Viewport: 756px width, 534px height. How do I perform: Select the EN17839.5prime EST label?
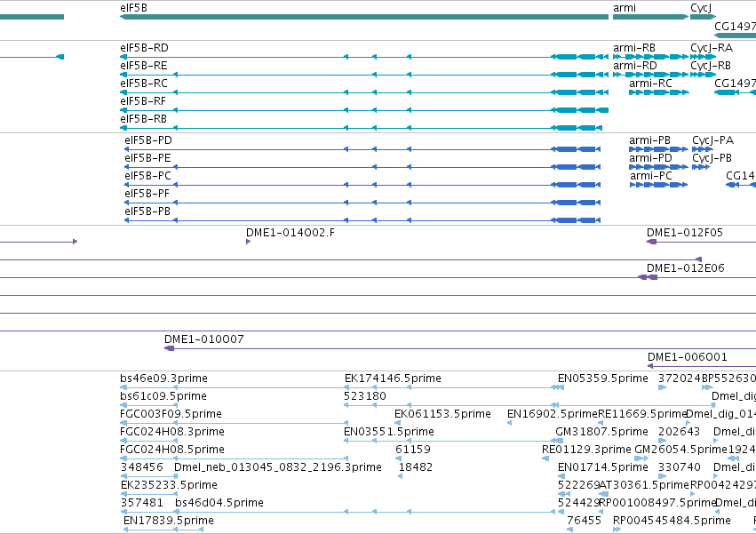tap(169, 521)
